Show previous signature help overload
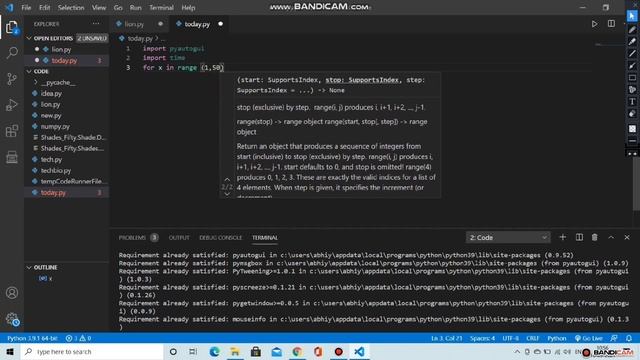 (227, 180)
